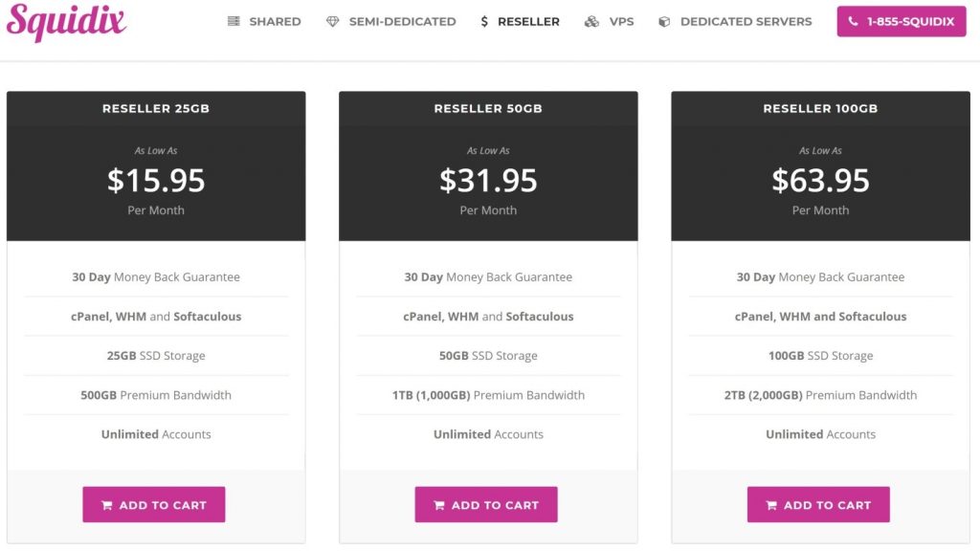This screenshot has width=980, height=551.
Task: Add Reseller 25GB plan to cart
Action: [154, 505]
